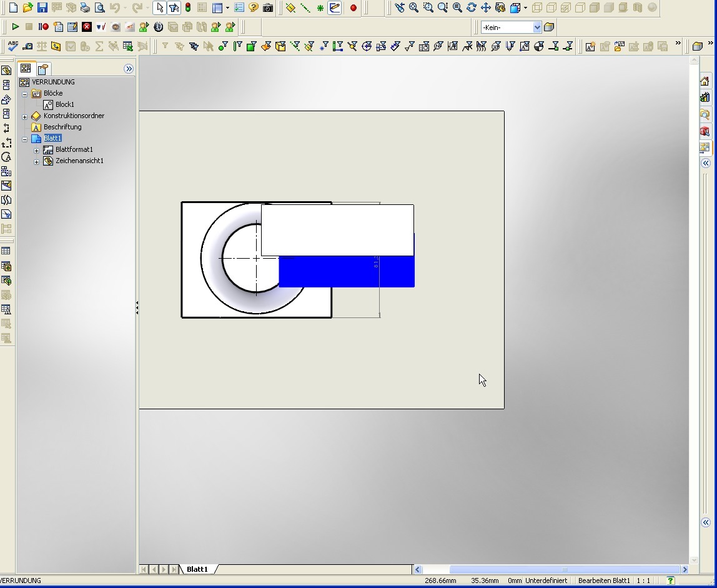Viewport: 717px width, 588px height.
Task: Collapse the Blöcke tree node
Action: pos(25,94)
